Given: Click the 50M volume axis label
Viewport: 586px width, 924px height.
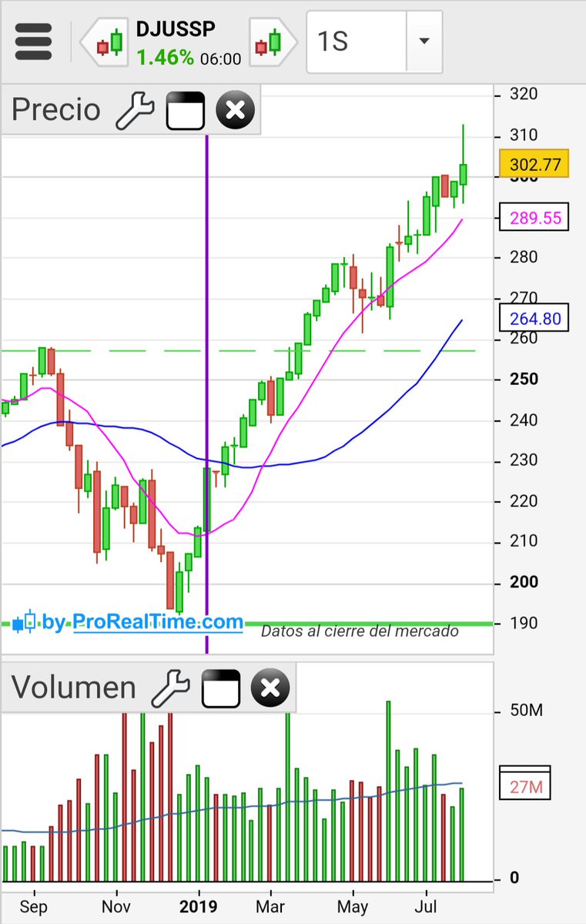Looking at the screenshot, I should tap(527, 710).
